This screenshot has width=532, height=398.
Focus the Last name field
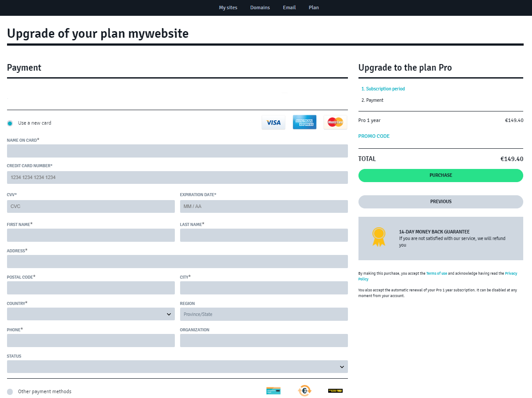coord(264,235)
